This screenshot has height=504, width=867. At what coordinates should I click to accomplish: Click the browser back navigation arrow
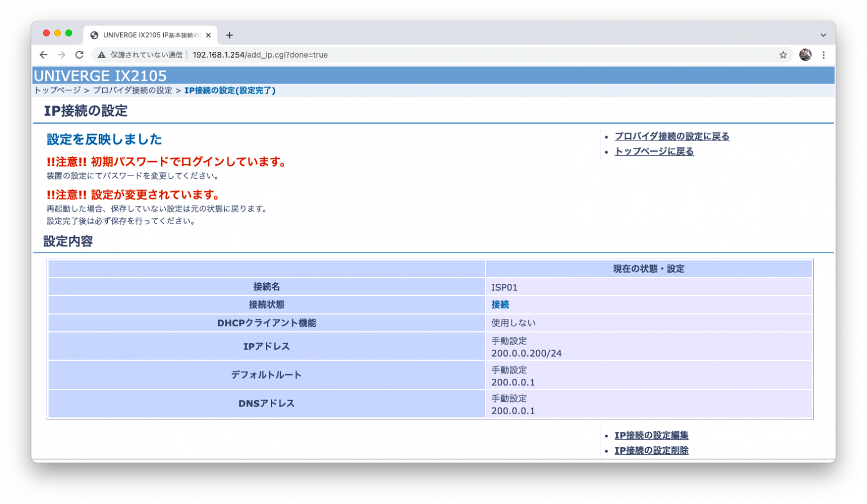point(43,55)
